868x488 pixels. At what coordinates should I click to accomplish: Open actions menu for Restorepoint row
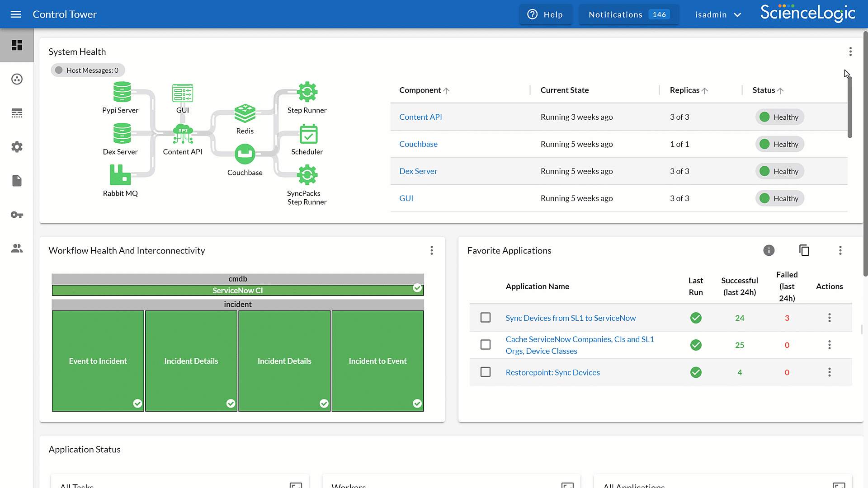tap(830, 372)
